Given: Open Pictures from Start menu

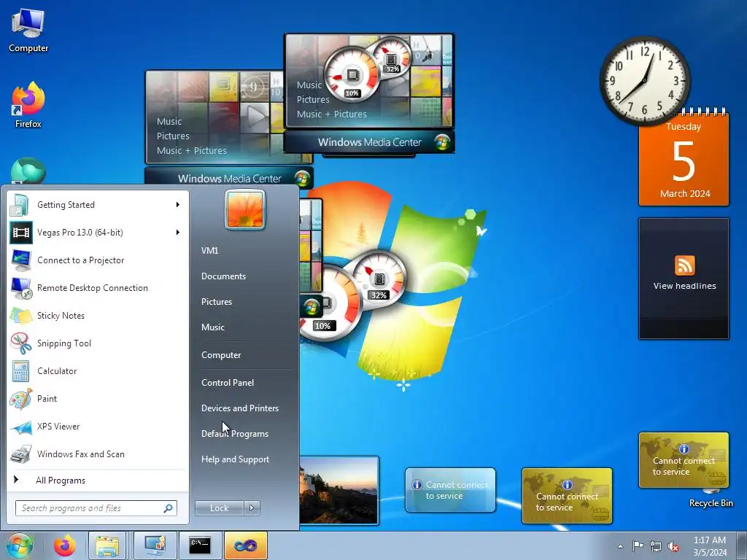Looking at the screenshot, I should click(x=217, y=301).
